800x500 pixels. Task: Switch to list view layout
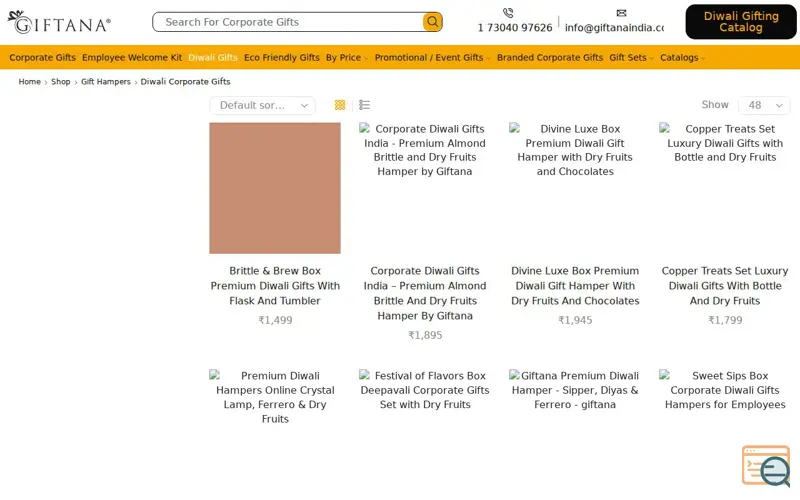(x=364, y=105)
